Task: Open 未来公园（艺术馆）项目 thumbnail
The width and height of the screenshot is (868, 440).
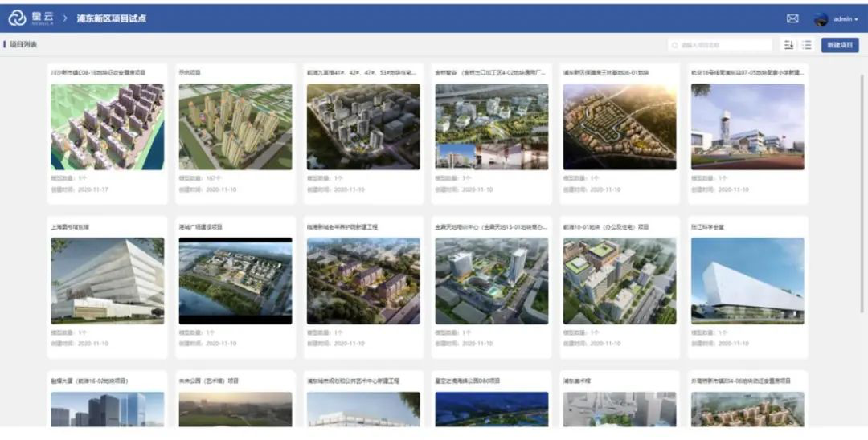Action: click(x=235, y=409)
